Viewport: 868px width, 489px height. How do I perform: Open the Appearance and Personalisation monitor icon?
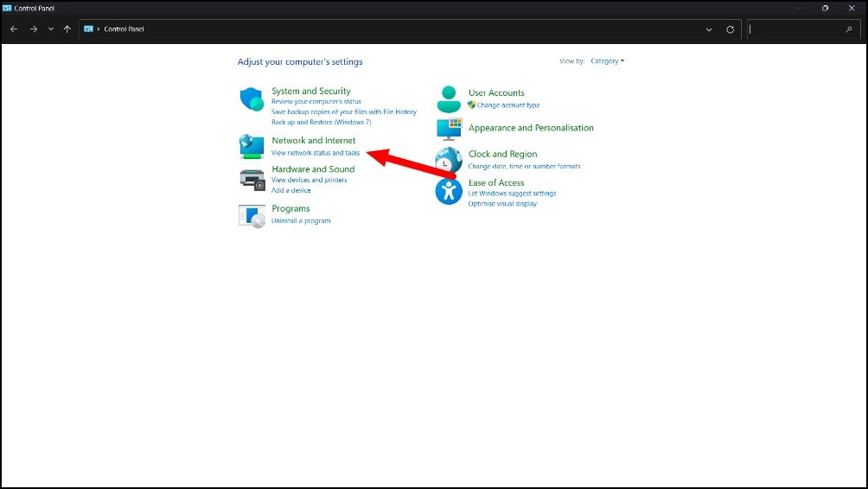(449, 129)
